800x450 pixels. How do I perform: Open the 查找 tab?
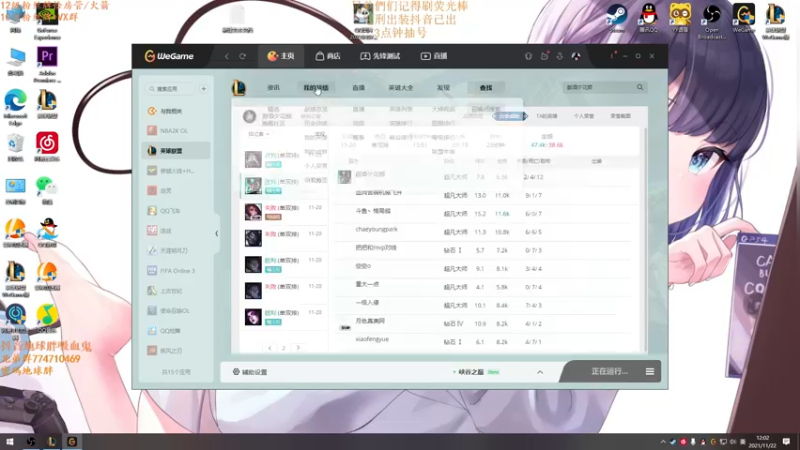pyautogui.click(x=486, y=88)
